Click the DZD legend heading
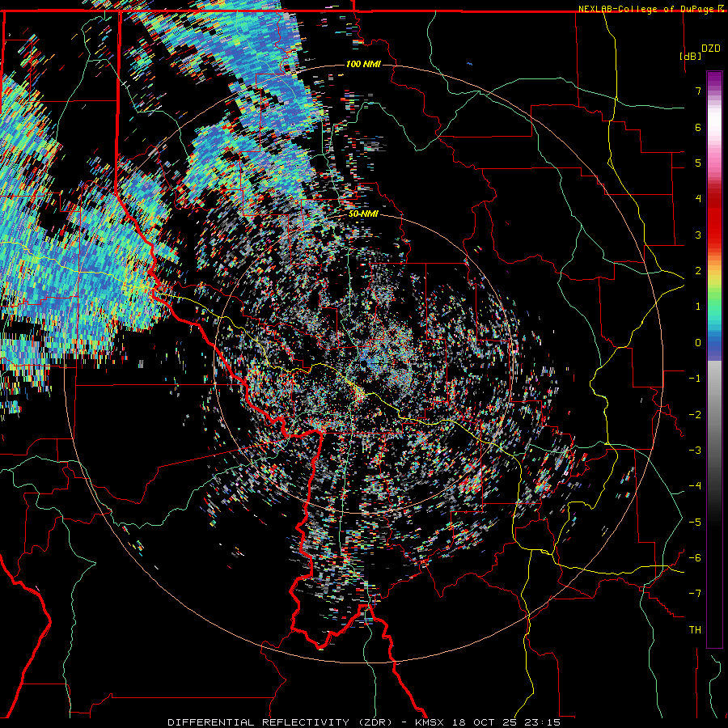This screenshot has height=728, width=728. point(711,49)
